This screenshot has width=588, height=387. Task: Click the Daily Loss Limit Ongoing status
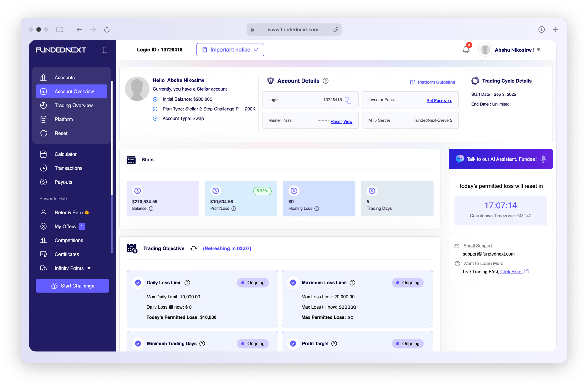coord(253,283)
